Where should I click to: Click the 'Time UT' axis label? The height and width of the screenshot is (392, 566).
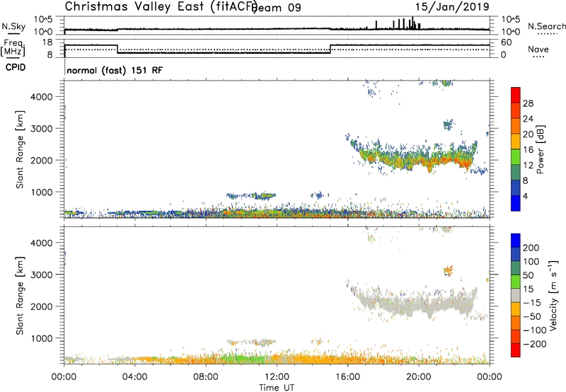pos(277,388)
